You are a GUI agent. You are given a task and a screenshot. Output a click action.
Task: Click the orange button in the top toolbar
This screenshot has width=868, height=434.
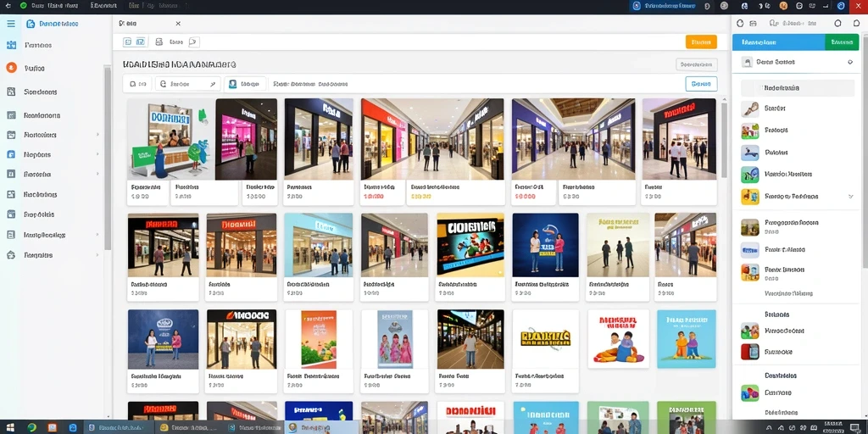click(x=701, y=42)
